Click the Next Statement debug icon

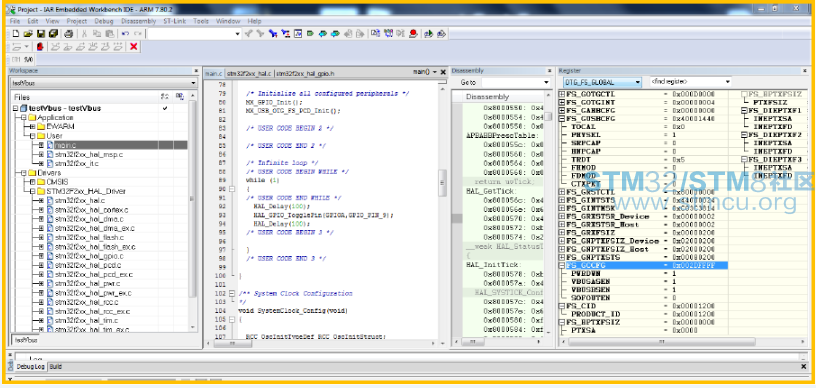coord(93,47)
